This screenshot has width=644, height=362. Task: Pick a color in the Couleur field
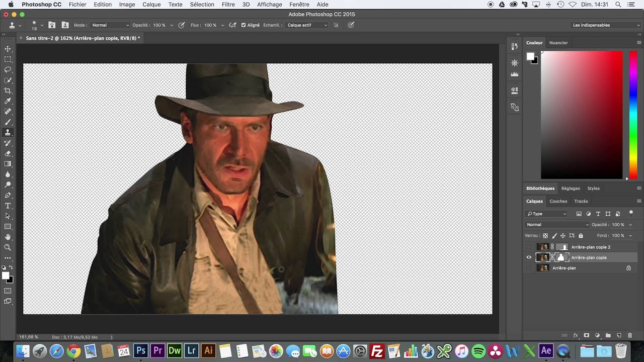tap(582, 115)
